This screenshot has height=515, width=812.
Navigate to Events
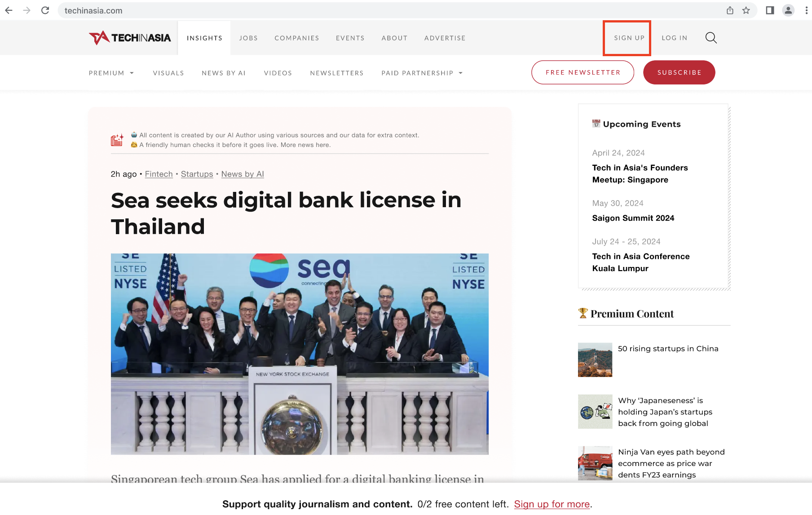(x=350, y=38)
